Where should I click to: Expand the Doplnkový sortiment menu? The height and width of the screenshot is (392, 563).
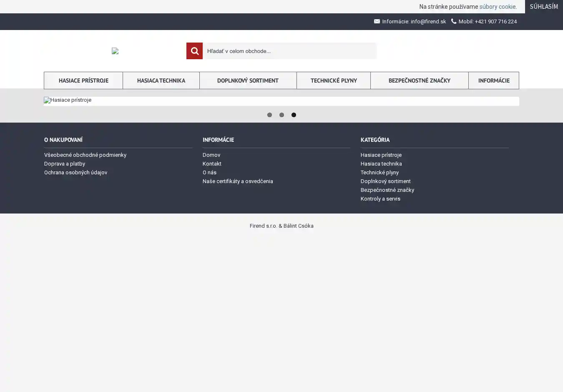tap(248, 80)
